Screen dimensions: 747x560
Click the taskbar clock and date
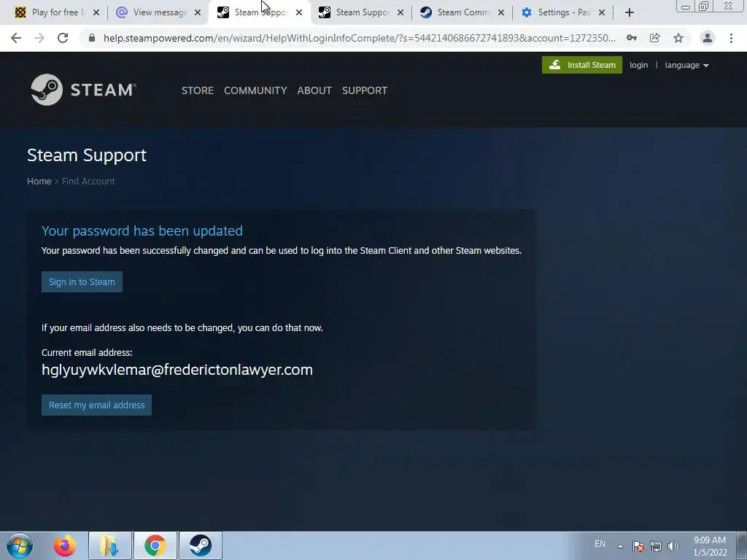tap(710, 546)
